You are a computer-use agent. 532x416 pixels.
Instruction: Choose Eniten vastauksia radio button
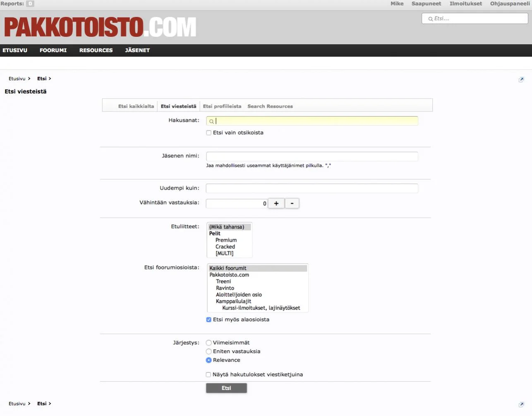pyautogui.click(x=209, y=351)
